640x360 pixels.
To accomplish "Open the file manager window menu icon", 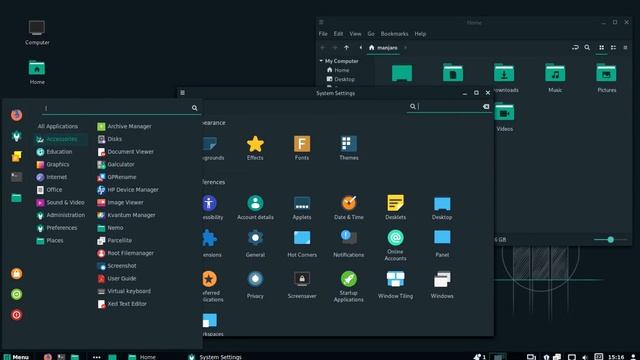I will (321, 22).
